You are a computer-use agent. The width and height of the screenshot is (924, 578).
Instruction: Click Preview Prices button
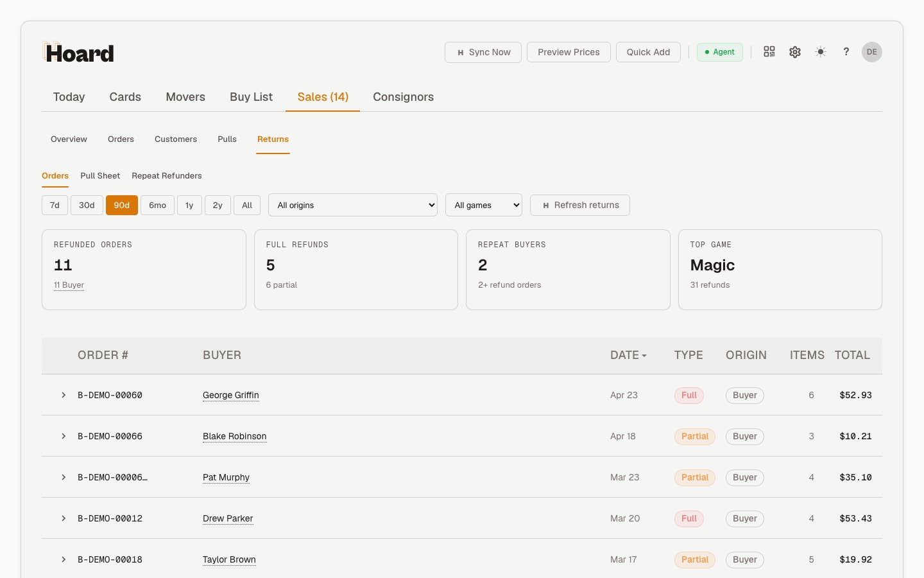569,52
